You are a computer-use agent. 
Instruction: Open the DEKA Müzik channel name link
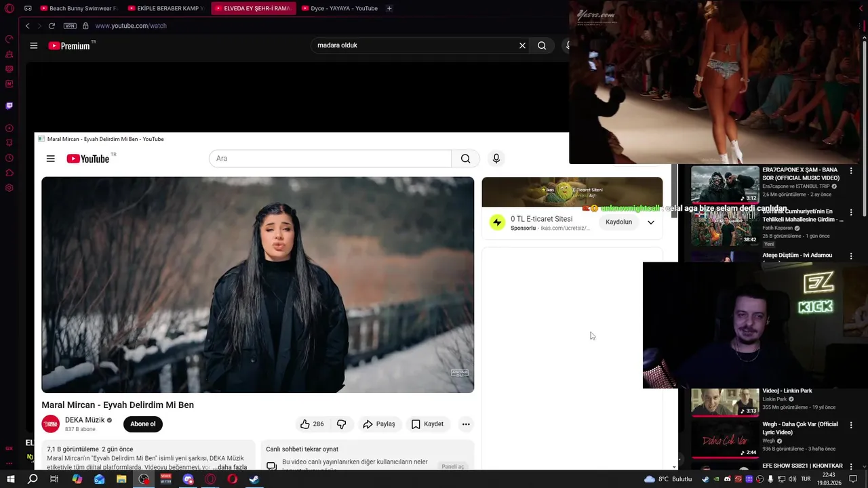coord(85,420)
